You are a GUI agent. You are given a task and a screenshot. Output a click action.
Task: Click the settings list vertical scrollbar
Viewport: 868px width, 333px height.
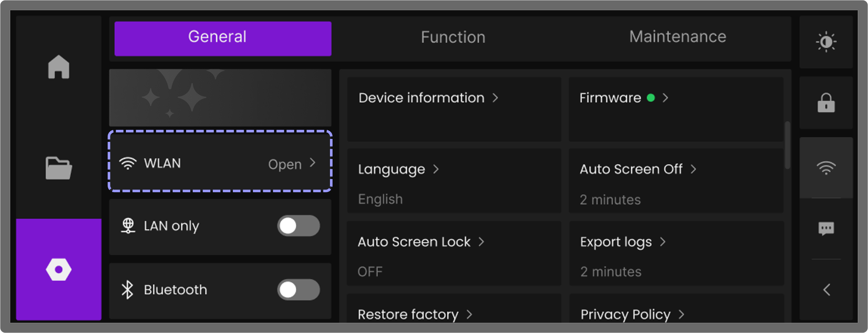coord(787,145)
